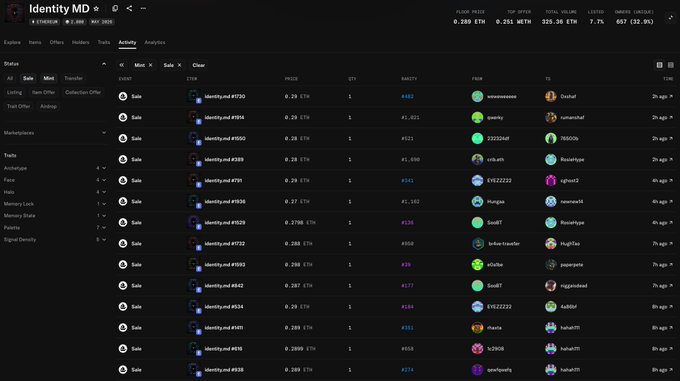Expand the Marketplaces section

point(55,133)
